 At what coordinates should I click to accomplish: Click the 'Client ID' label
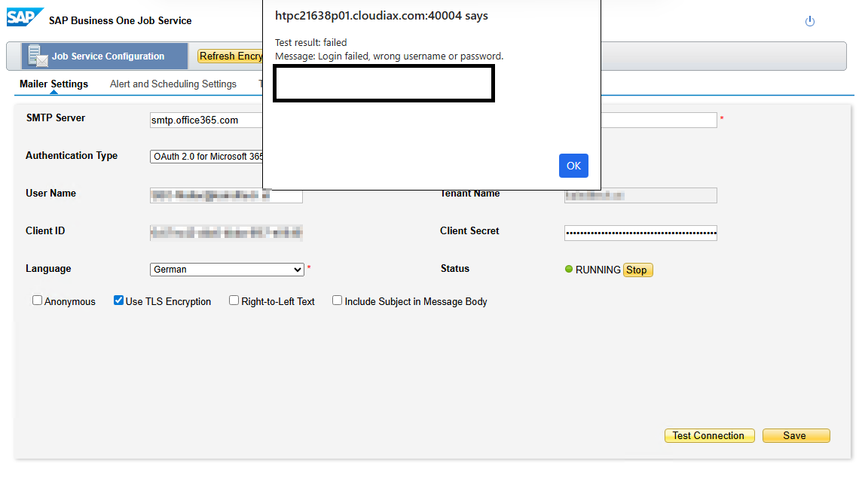click(45, 230)
